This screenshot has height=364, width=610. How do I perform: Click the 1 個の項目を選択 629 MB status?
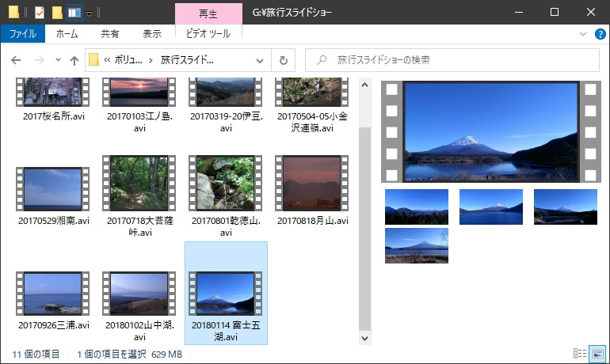pyautogui.click(x=130, y=355)
